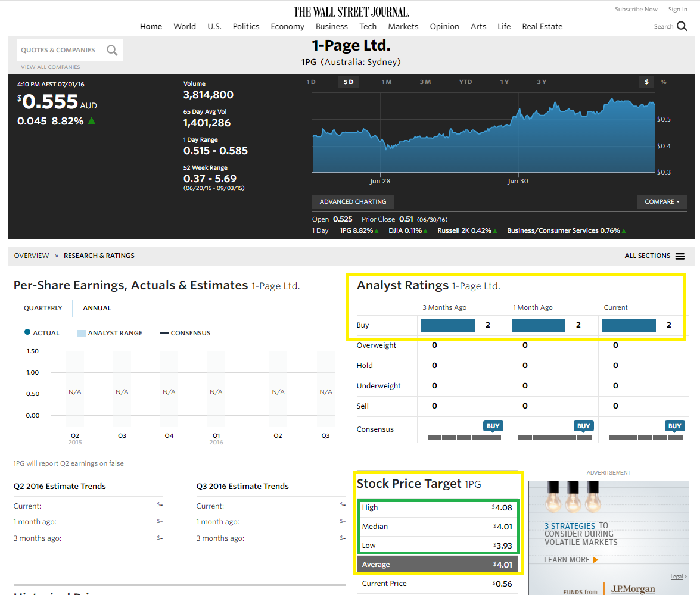Switch chart display to percent mode
The width and height of the screenshot is (700, 595).
point(664,82)
